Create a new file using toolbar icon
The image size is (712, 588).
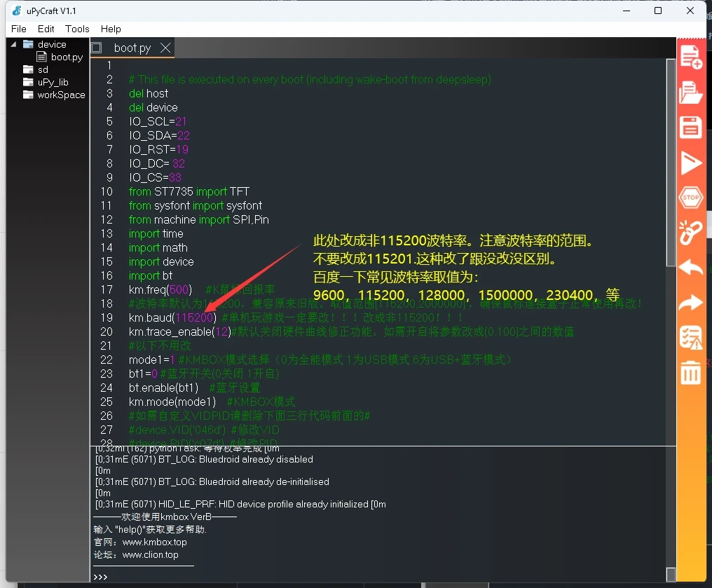coord(691,57)
